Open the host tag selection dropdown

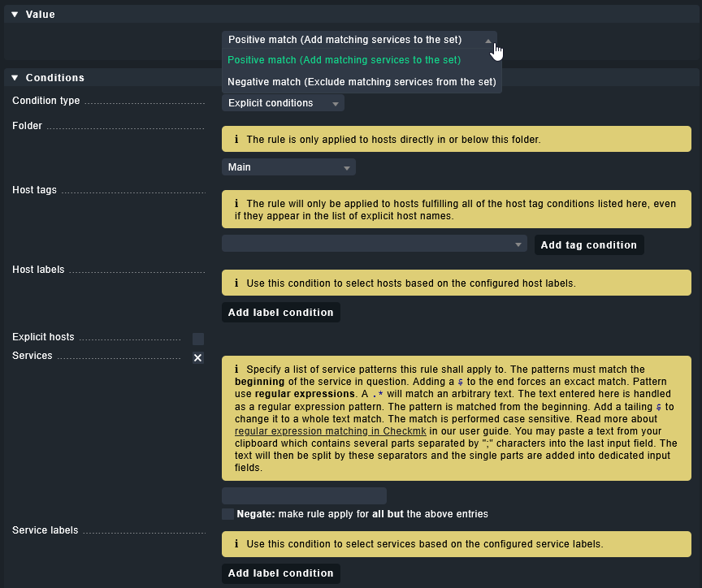375,244
